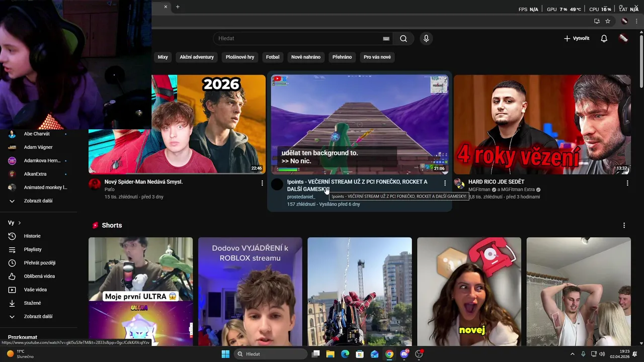644x362 pixels.
Task: Expand Vy list with Zobrazit další
Action: click(38, 316)
